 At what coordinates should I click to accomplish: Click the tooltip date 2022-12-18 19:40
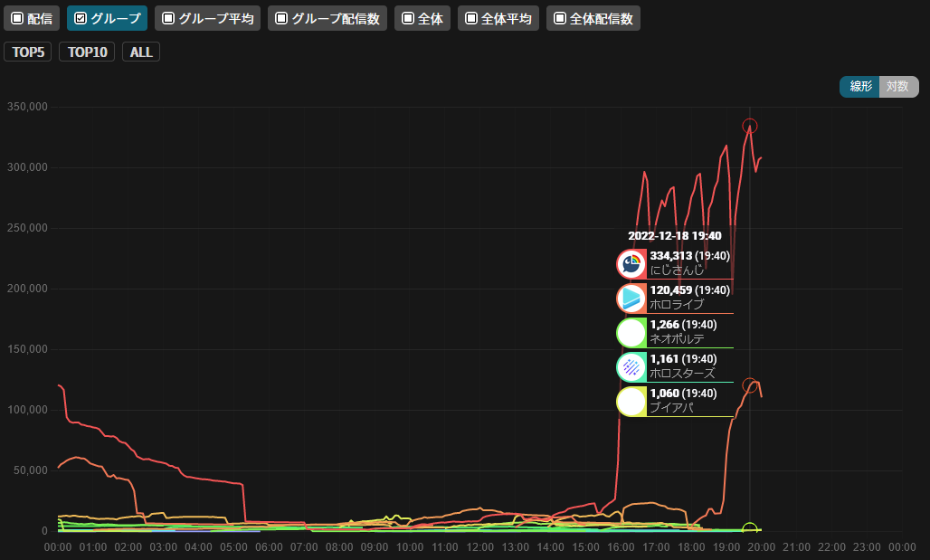coord(675,236)
